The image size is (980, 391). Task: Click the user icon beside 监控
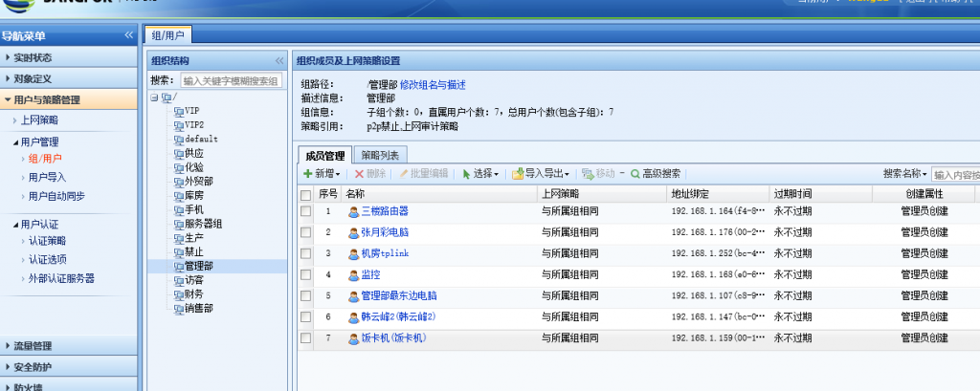pos(353,274)
